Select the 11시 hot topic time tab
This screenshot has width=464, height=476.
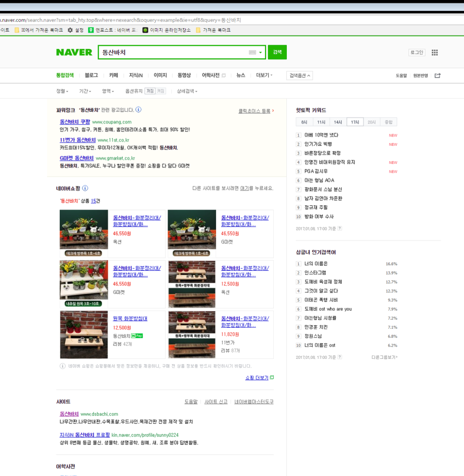coord(321,122)
